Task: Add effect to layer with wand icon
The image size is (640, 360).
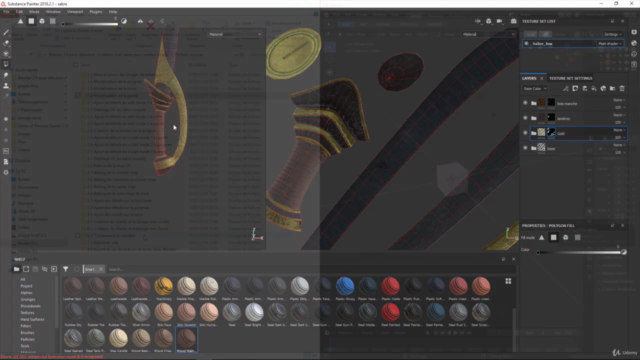Action: pyautogui.click(x=565, y=89)
